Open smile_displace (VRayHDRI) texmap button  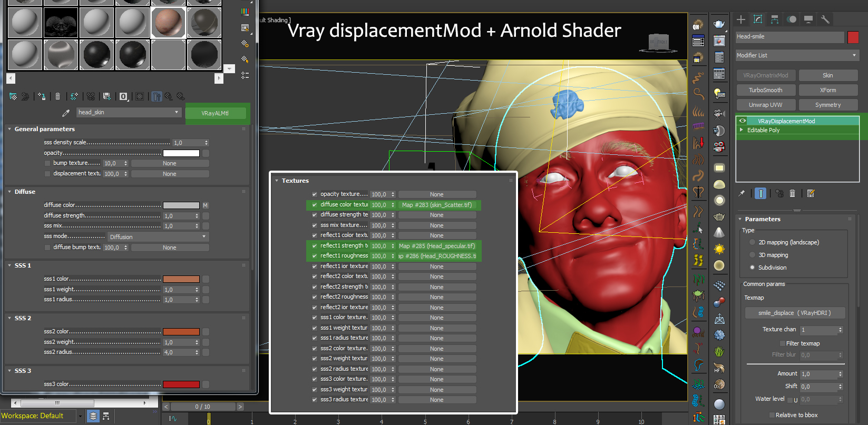point(795,313)
